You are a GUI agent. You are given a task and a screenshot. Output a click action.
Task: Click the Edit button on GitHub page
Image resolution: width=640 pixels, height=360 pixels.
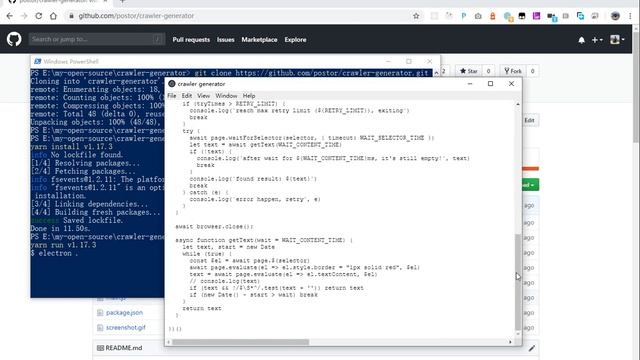click(529, 120)
